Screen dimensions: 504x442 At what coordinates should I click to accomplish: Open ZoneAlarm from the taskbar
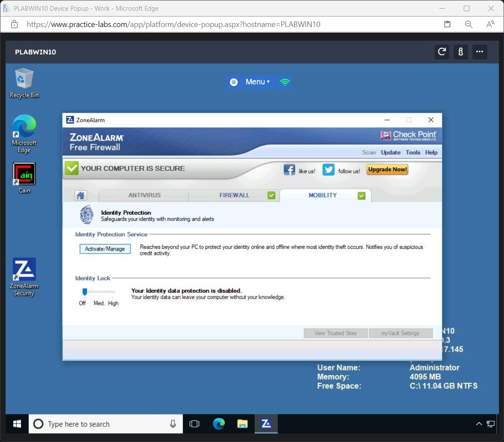click(266, 424)
